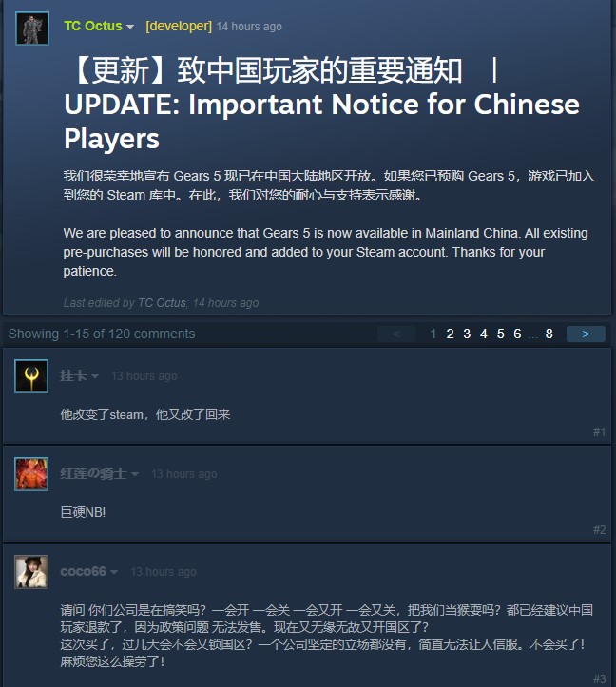Open permalink #1 of first comment
616x687 pixels.
pyautogui.click(x=599, y=432)
